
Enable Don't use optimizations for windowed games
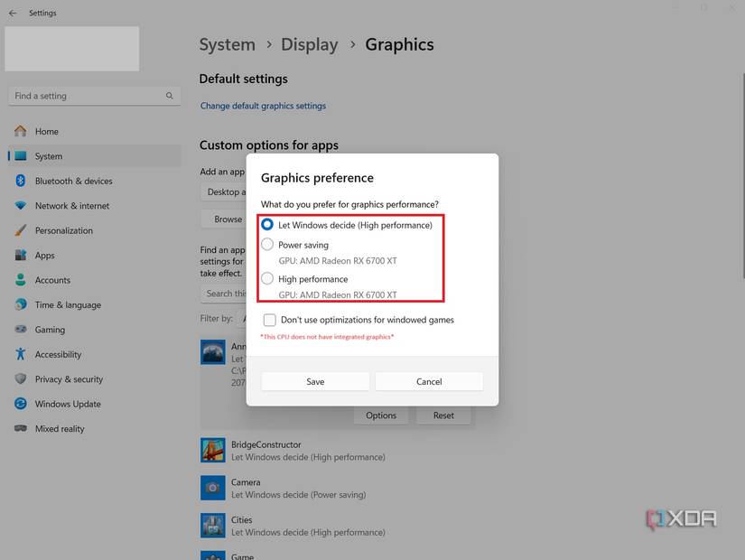pyautogui.click(x=270, y=320)
